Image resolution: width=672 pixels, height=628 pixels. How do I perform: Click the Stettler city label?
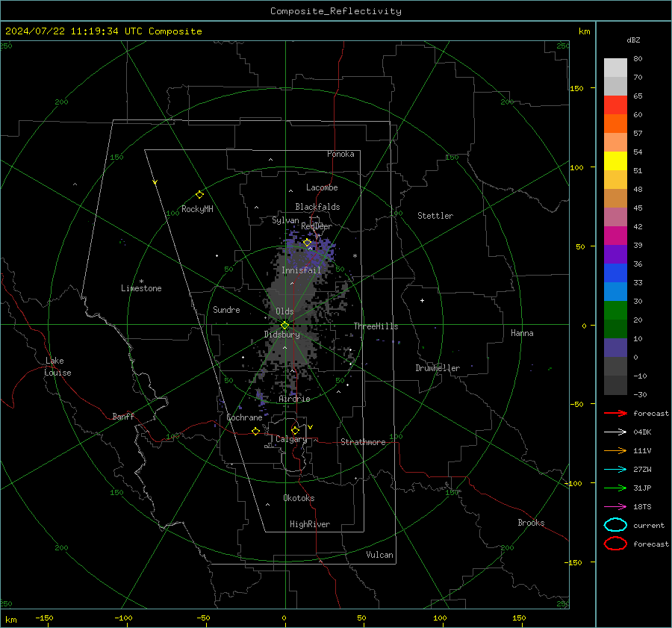click(x=435, y=216)
